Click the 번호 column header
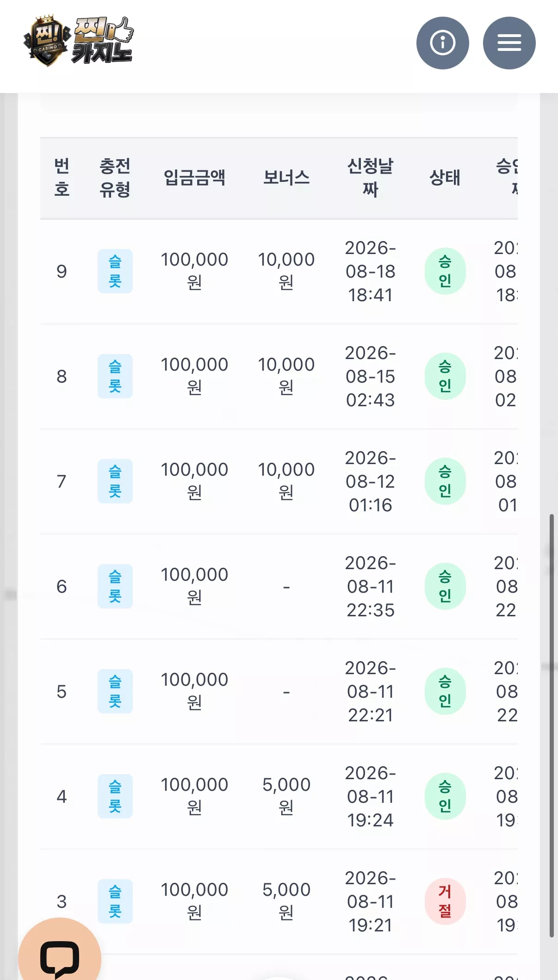The width and height of the screenshot is (558, 980). pyautogui.click(x=62, y=178)
